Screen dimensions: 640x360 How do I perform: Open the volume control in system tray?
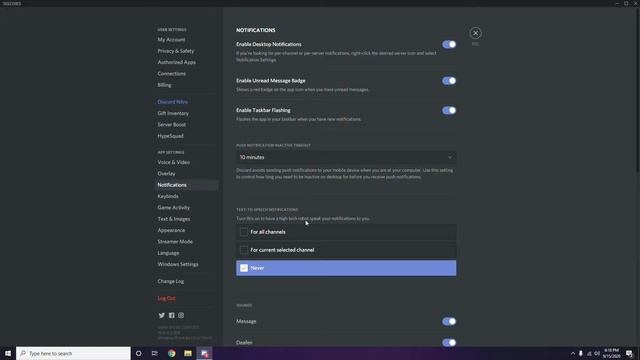pos(597,353)
